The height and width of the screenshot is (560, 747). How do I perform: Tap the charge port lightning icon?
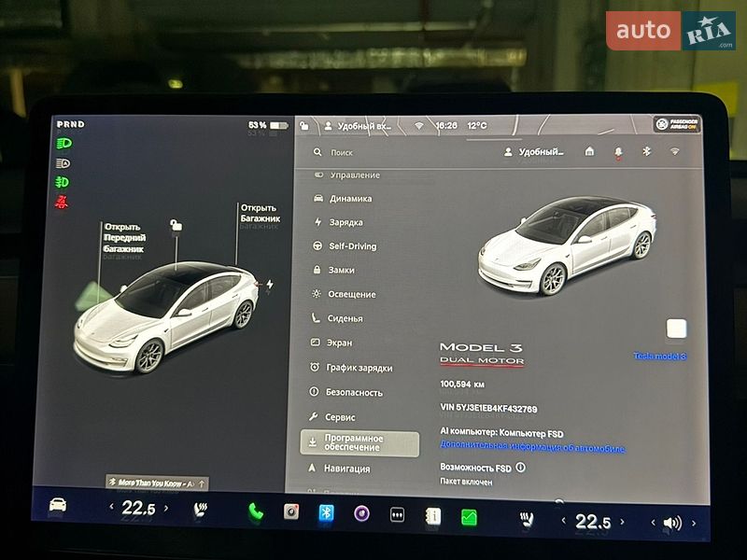click(x=270, y=285)
